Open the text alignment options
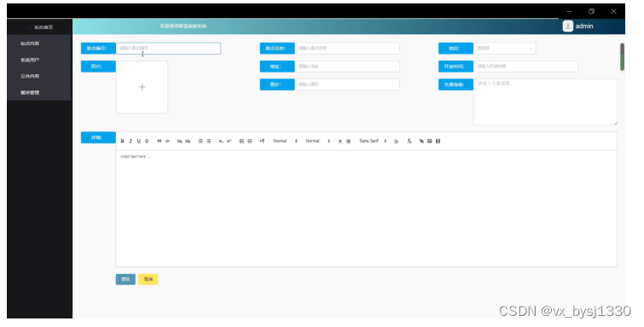This screenshot has height=327, width=644. click(x=397, y=141)
